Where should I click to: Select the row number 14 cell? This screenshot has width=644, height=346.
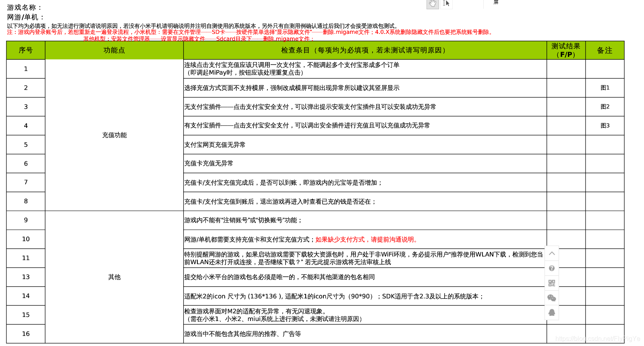click(x=26, y=296)
